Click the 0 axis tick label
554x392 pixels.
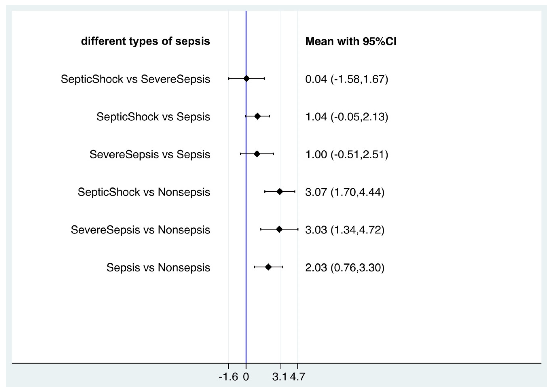(x=246, y=377)
